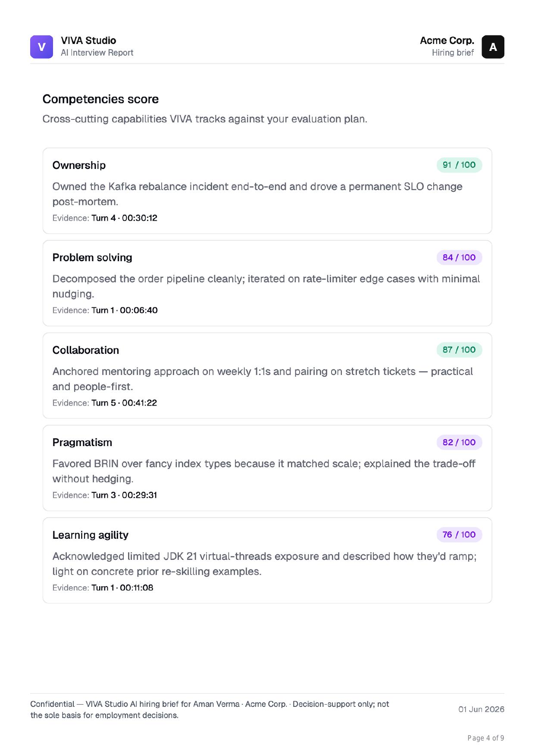Open evidence link Turn 1 · 00:06:40
Viewport: 535px width, 756px height.
(125, 310)
